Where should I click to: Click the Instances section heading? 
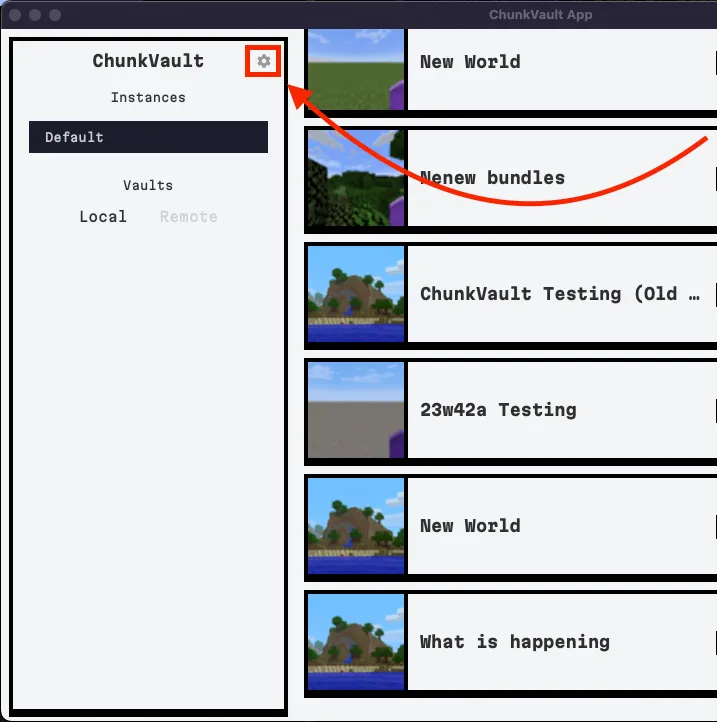click(x=148, y=98)
